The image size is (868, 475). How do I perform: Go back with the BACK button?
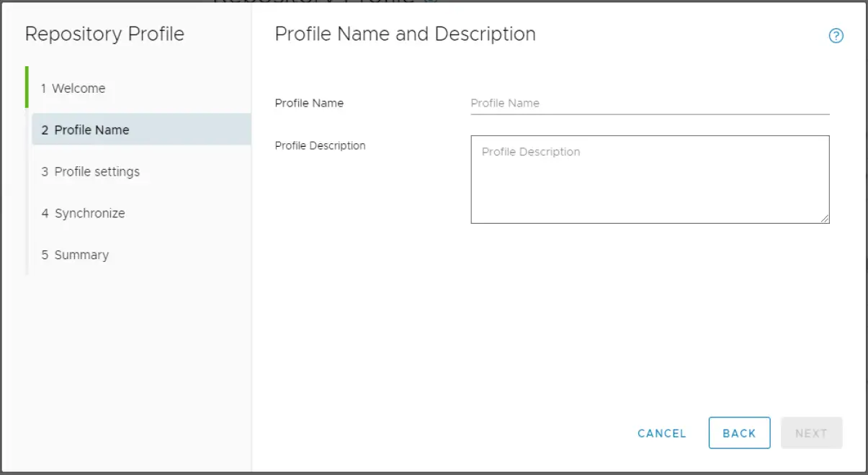(x=739, y=433)
